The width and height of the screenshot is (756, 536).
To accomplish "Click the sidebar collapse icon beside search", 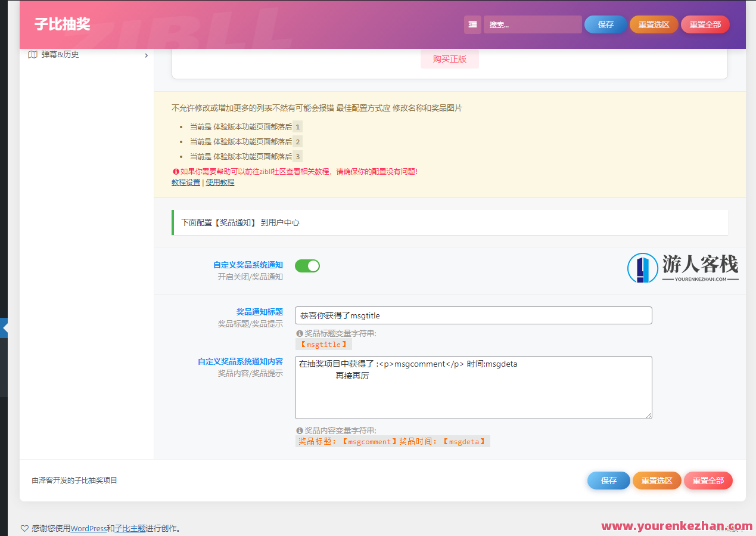I will 472,24.
